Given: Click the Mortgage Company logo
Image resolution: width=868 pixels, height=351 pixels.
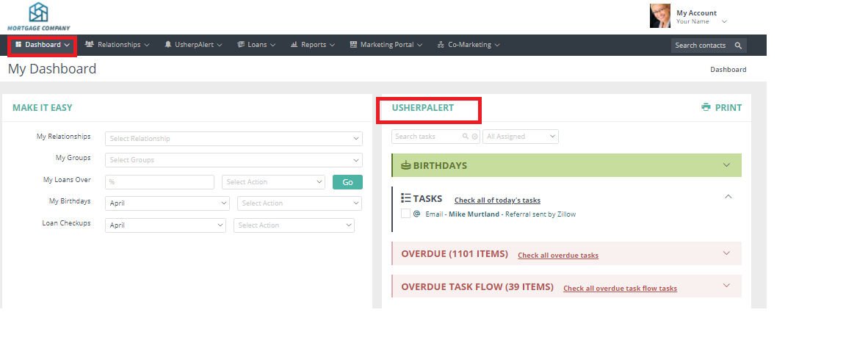Looking at the screenshot, I should click(x=38, y=16).
